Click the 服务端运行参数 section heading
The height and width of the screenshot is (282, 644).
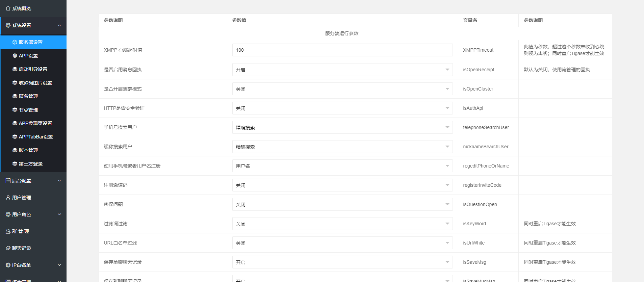[342, 33]
